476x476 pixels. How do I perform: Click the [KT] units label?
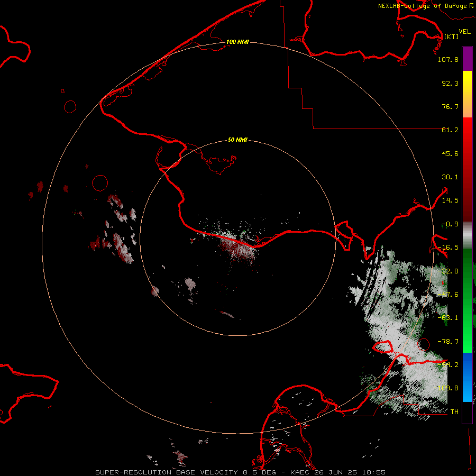(x=451, y=36)
